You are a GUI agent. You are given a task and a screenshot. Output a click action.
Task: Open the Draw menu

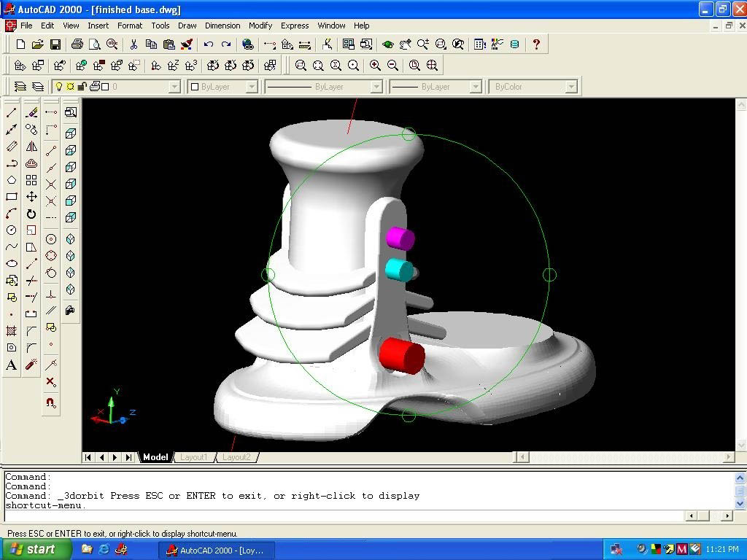click(x=187, y=26)
